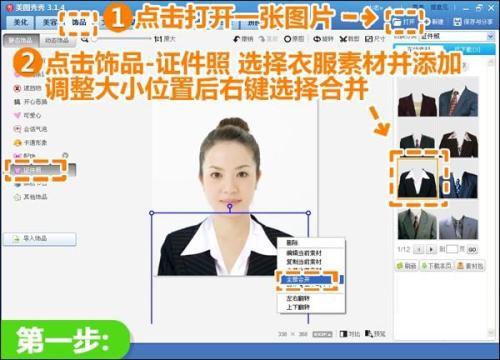This screenshot has height=360, width=500.
Task: Open the 尺寸 resize tool
Action: 369,39
